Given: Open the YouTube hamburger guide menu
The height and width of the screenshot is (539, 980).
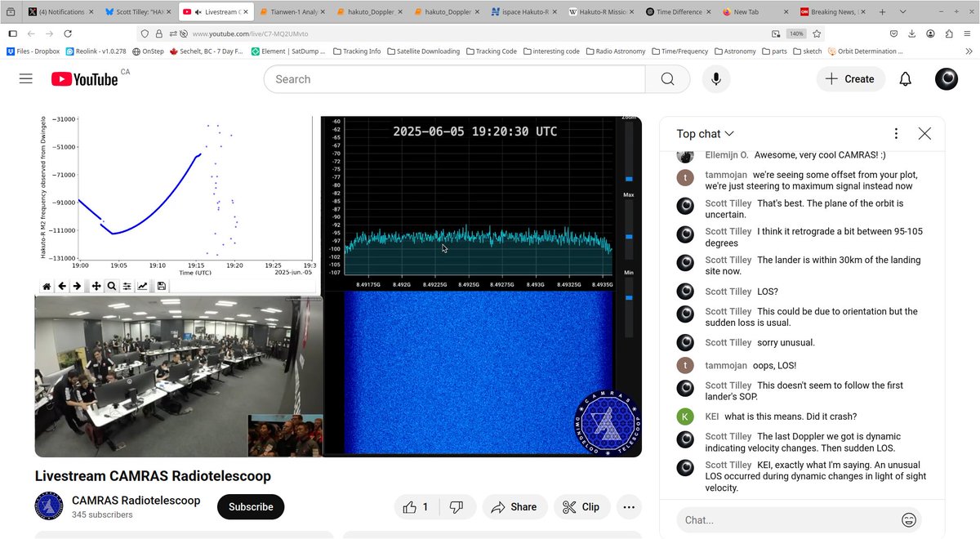Looking at the screenshot, I should pos(25,79).
